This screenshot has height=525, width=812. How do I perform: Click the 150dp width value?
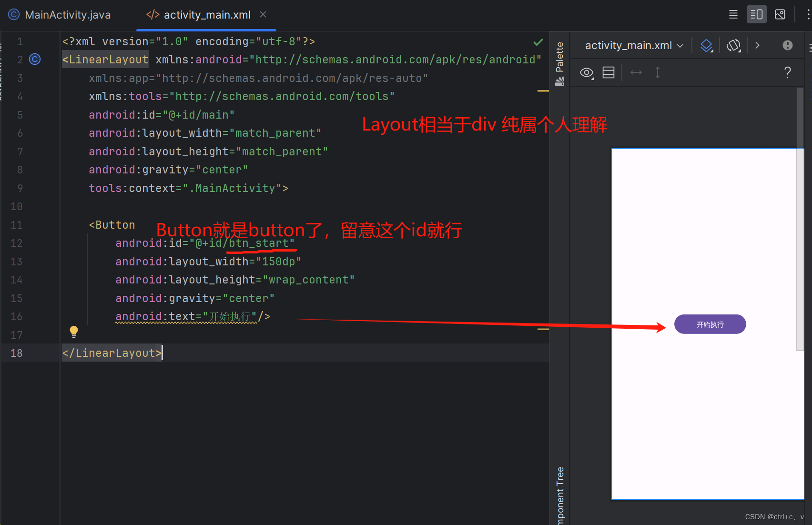[279, 262]
